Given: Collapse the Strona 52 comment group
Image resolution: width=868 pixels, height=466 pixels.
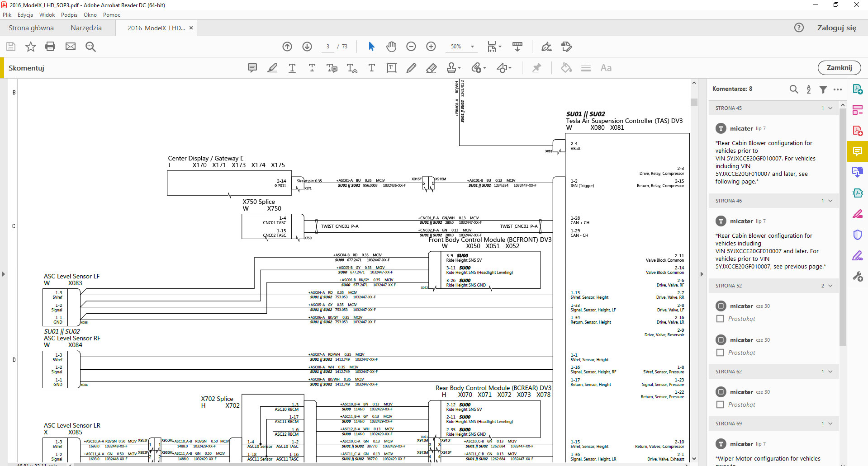Looking at the screenshot, I should click(x=830, y=286).
